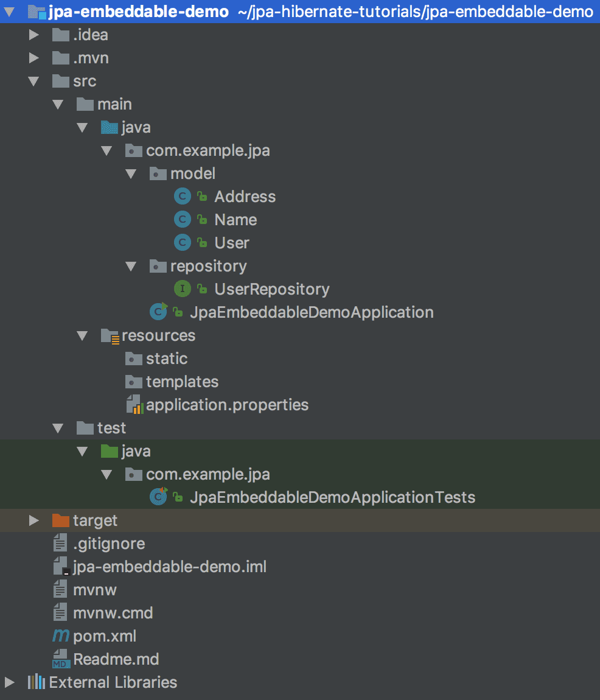Image resolution: width=600 pixels, height=700 pixels.
Task: Click the class icon beside Address
Action: coord(182,196)
